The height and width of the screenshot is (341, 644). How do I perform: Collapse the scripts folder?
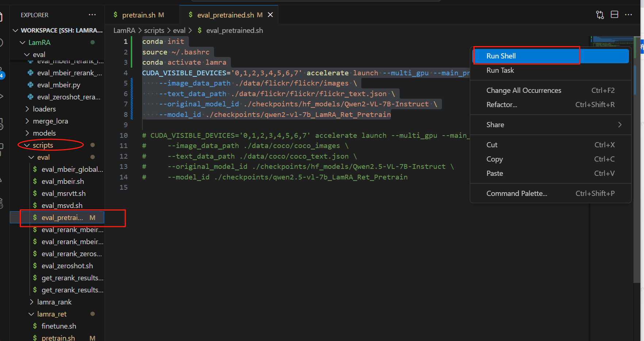[43, 145]
